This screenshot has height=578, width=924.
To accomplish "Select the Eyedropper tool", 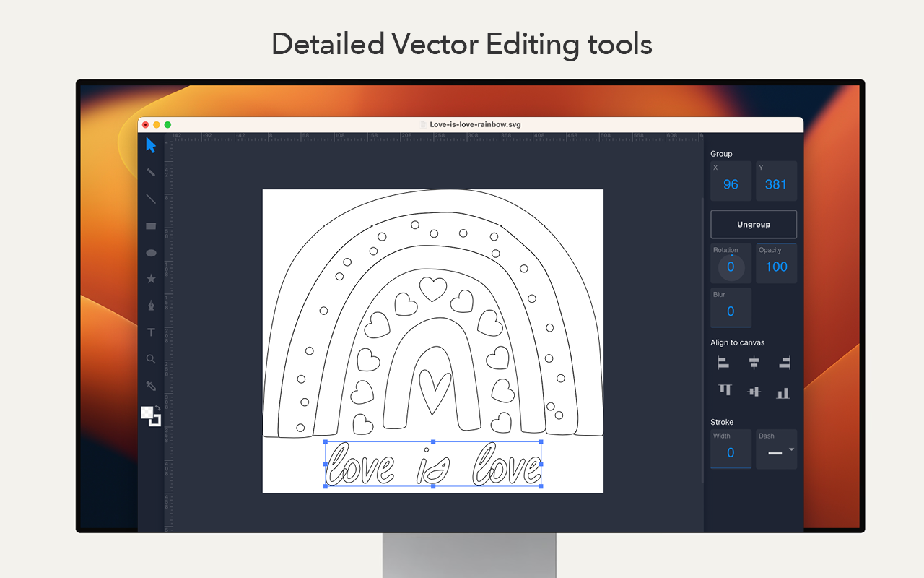I will (x=151, y=386).
